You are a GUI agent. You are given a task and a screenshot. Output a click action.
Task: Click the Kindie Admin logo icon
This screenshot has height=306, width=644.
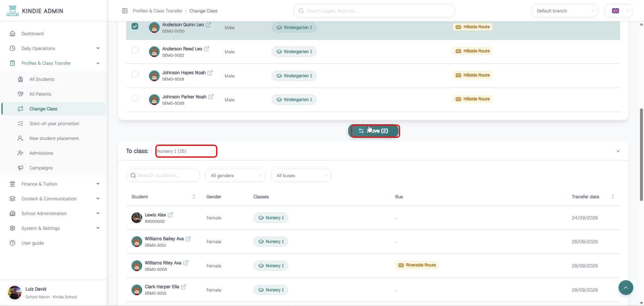tap(12, 11)
